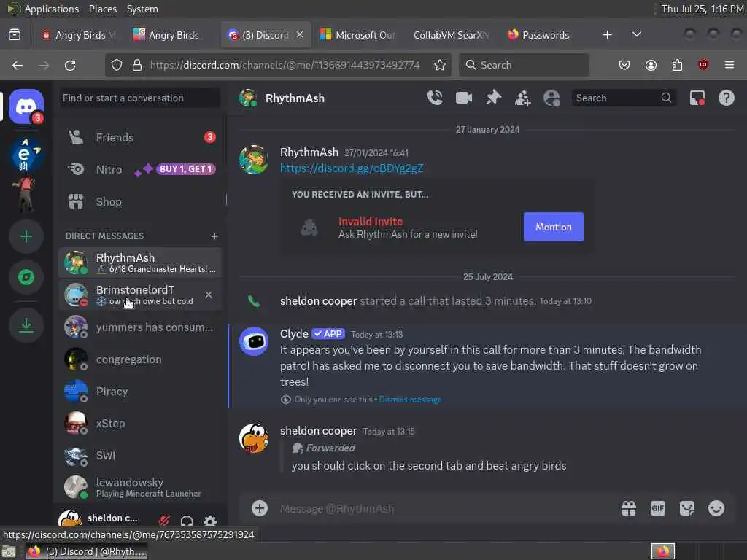
Task: Open Explore Discoverable Servers compass icon
Action: click(26, 277)
